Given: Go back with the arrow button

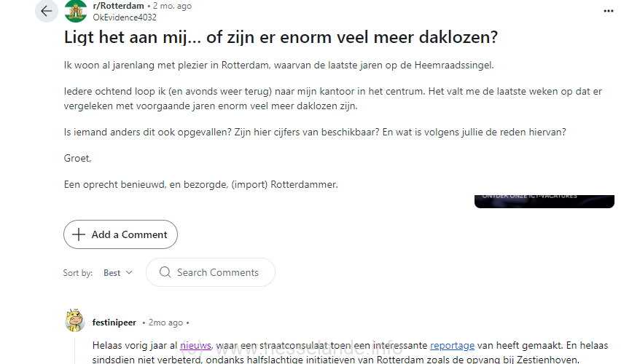Looking at the screenshot, I should 47,11.
